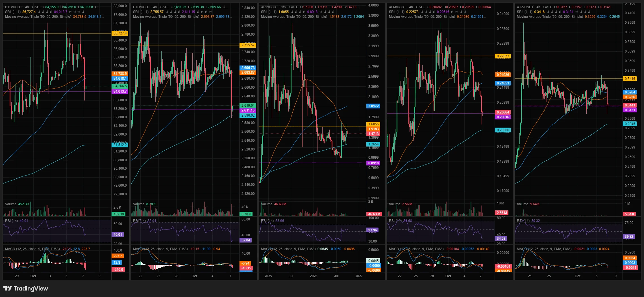This screenshot has width=644, height=297.
Task: Select the Volume 5.64 K legend on XTZ chart
Action: pos(528,204)
